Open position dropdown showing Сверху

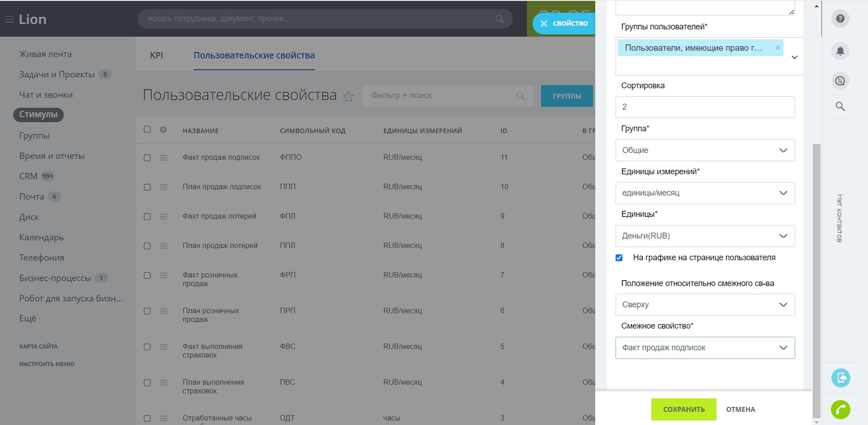click(x=705, y=305)
